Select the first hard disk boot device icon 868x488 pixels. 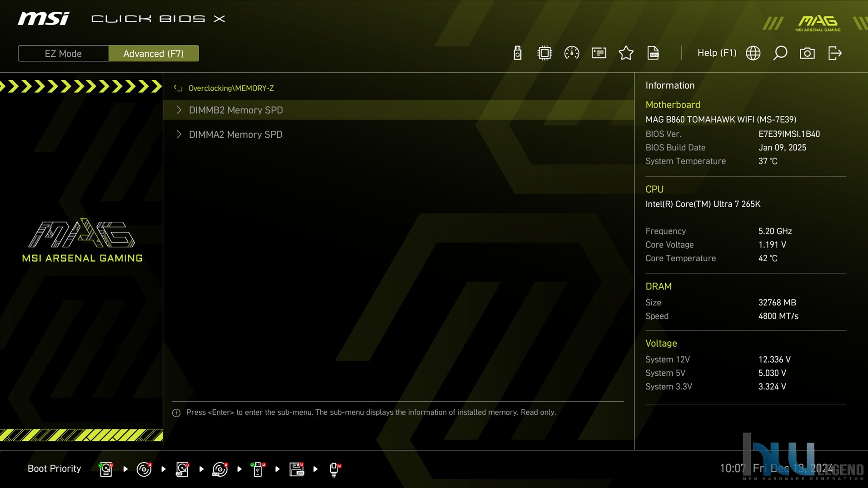tap(106, 469)
